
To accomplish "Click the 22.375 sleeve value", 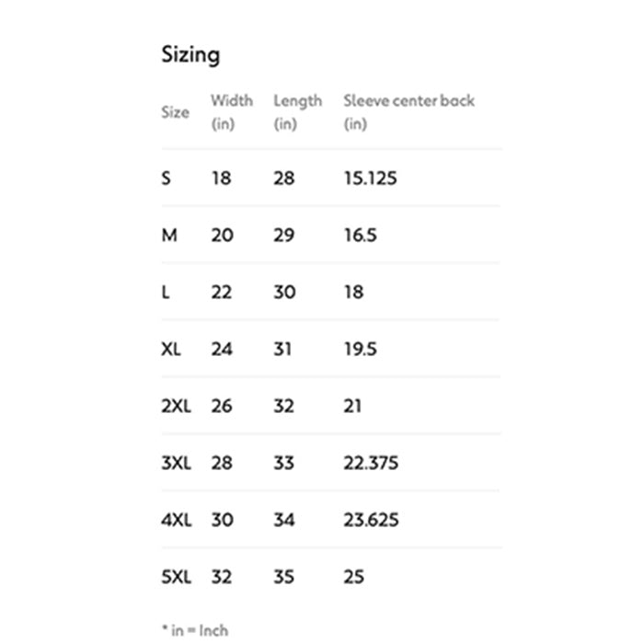I will [371, 464].
